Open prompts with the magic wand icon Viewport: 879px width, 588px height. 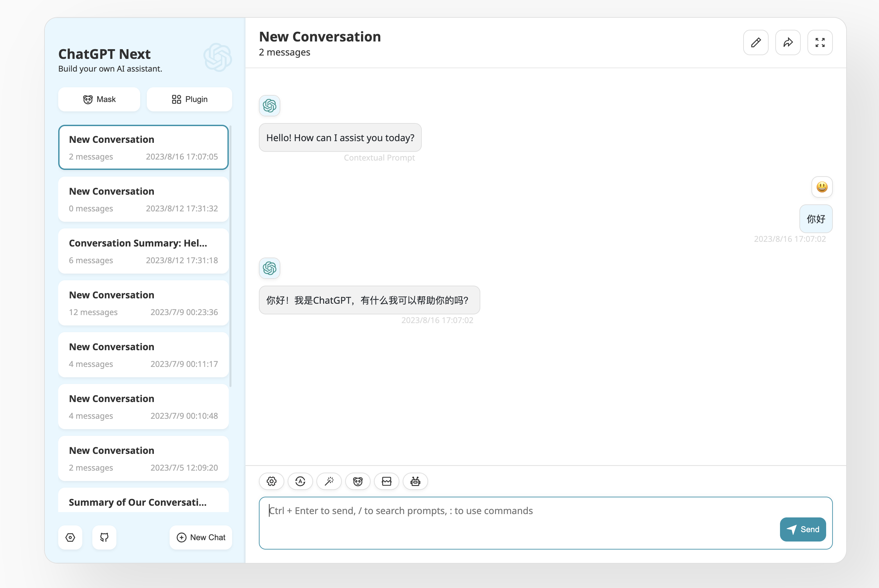pos(329,481)
